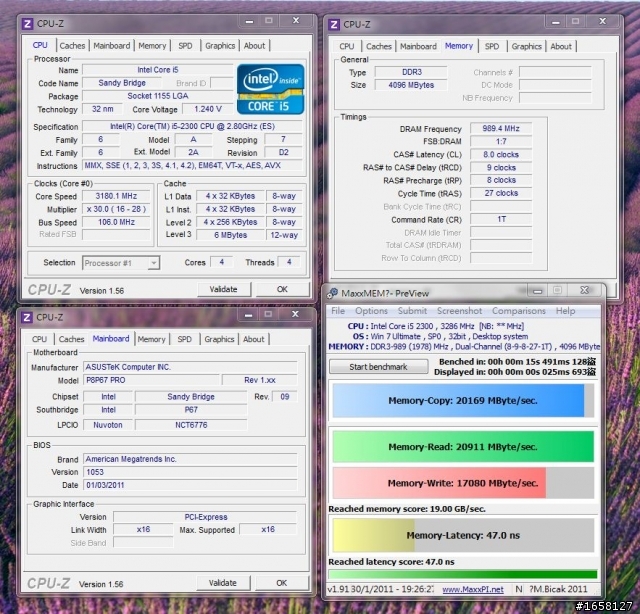The width and height of the screenshot is (640, 614).
Task: Click the Core Speed 3180.1 MHz field
Action: (116, 196)
